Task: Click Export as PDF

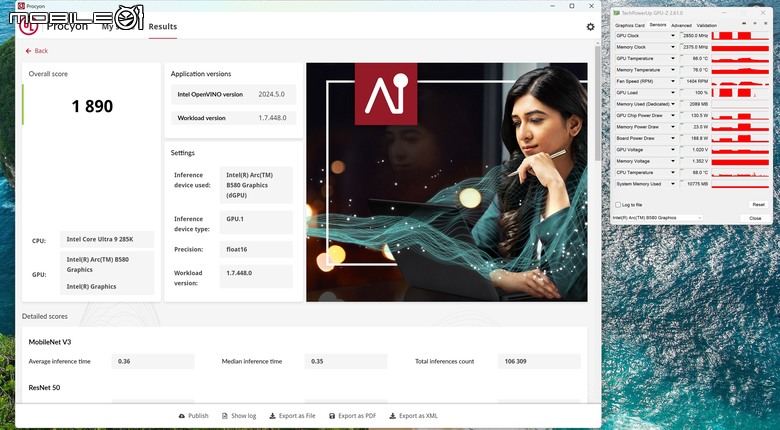Action: coord(352,416)
